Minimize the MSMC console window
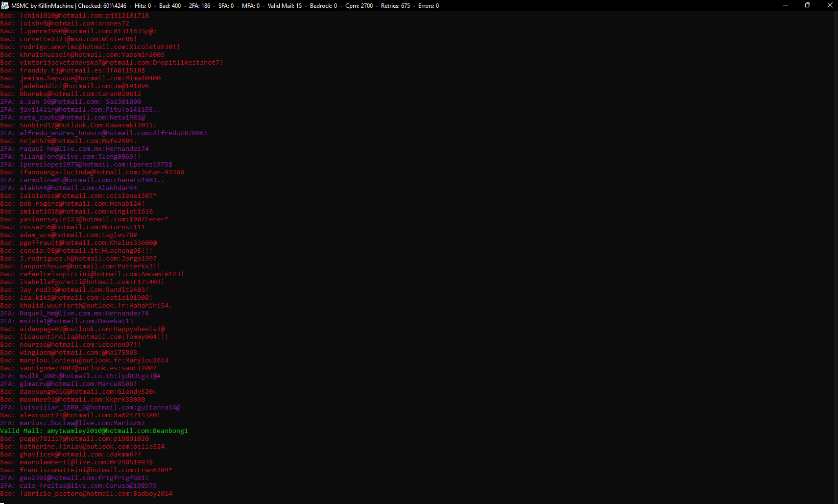The height and width of the screenshot is (504, 838). click(786, 5)
